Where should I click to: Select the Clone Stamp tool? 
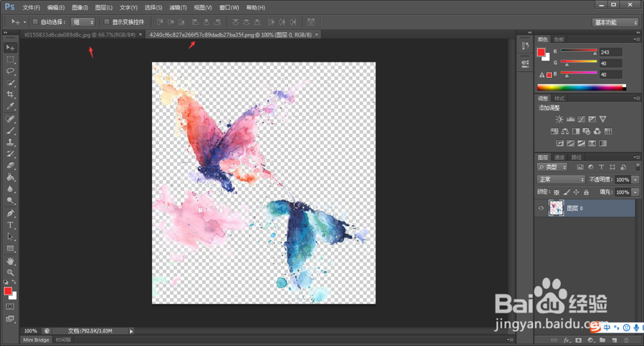coord(10,142)
